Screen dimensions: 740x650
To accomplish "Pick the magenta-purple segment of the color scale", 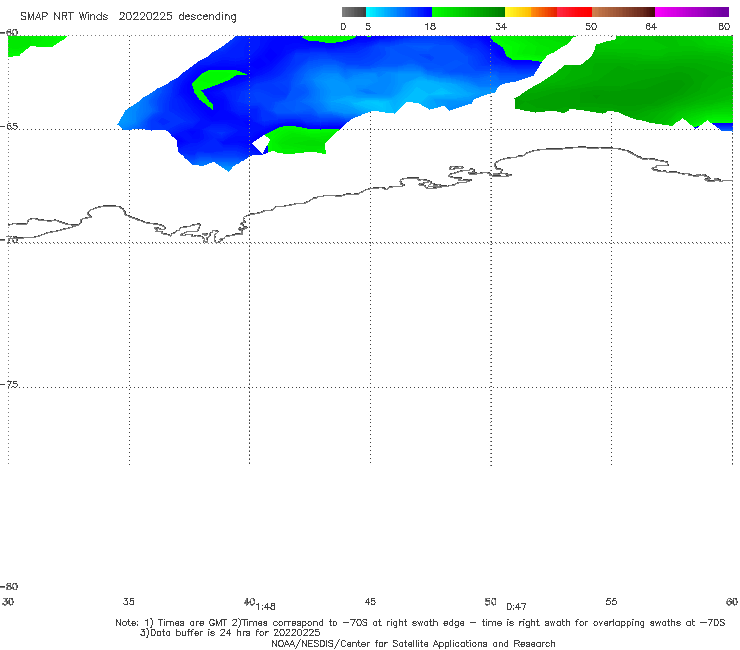I will coord(692,12).
